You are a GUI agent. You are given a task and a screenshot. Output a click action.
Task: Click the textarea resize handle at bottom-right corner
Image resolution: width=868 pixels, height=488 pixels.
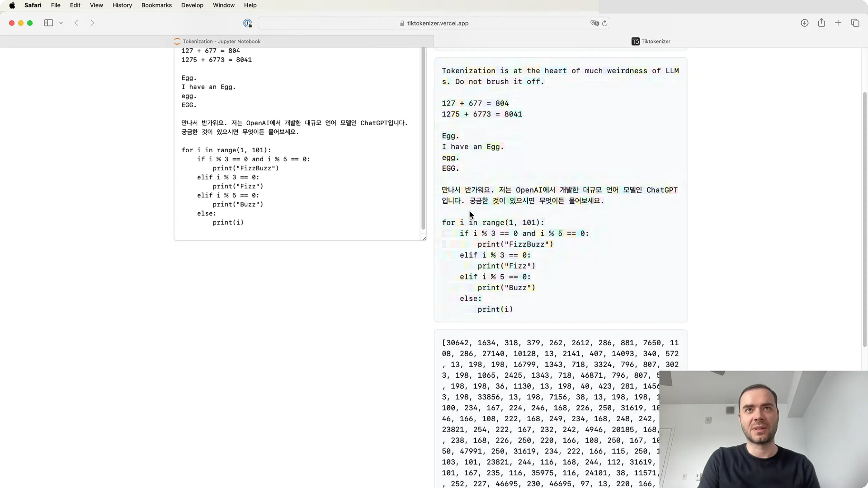tap(424, 238)
